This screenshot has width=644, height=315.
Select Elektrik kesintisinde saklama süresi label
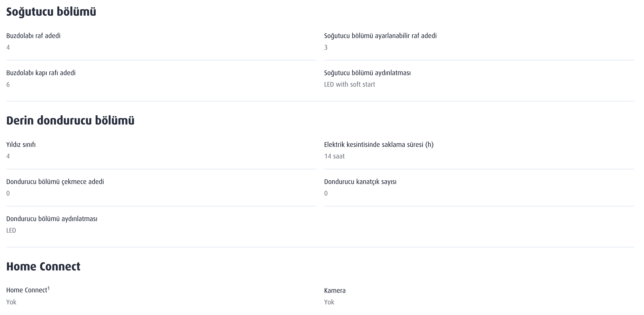pyautogui.click(x=379, y=144)
